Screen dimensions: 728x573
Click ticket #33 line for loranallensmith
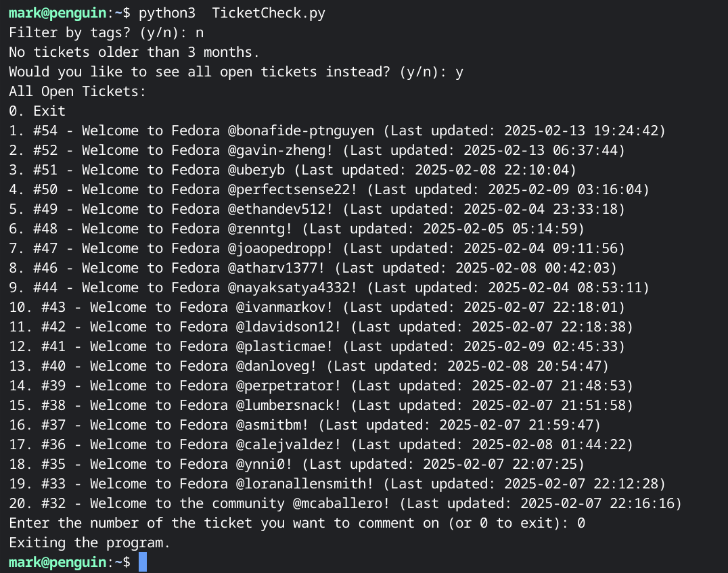[x=338, y=484]
